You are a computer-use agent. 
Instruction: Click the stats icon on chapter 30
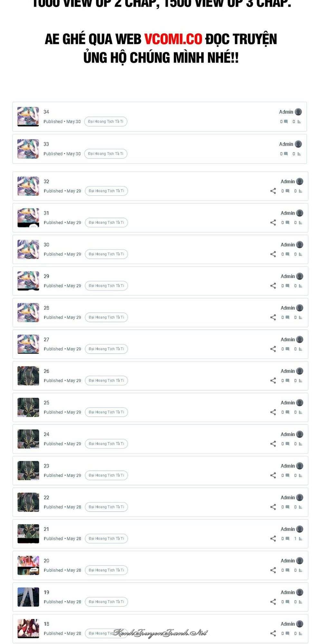pyautogui.click(x=300, y=254)
